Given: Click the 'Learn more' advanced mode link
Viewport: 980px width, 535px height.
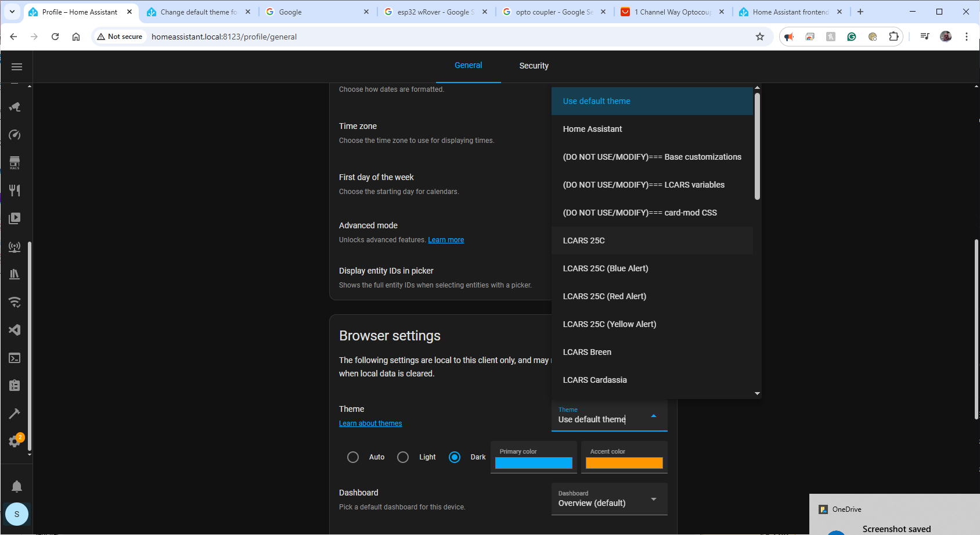Looking at the screenshot, I should [x=446, y=240].
